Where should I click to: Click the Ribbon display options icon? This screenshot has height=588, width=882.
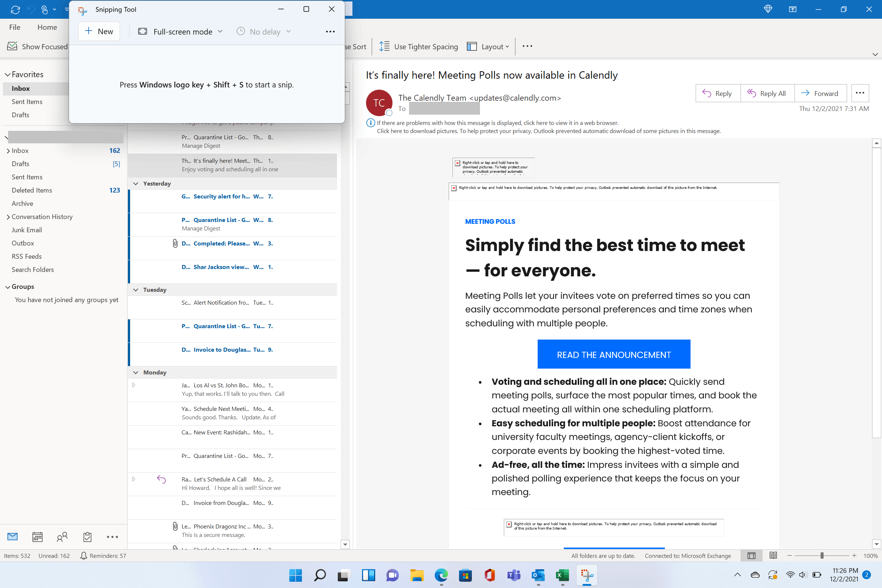(792, 9)
